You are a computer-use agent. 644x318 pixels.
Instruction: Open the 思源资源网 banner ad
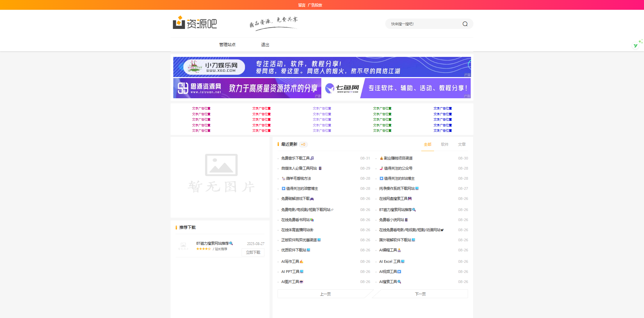tap(247, 88)
